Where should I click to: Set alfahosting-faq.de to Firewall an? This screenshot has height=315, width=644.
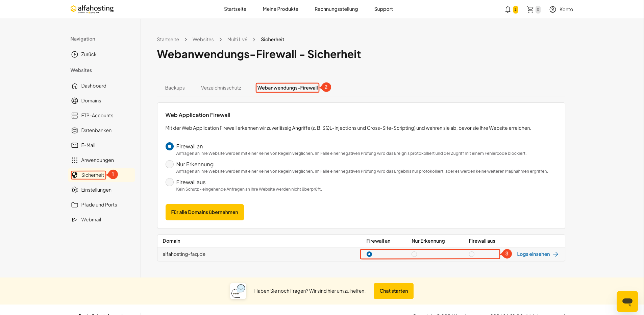pyautogui.click(x=369, y=254)
